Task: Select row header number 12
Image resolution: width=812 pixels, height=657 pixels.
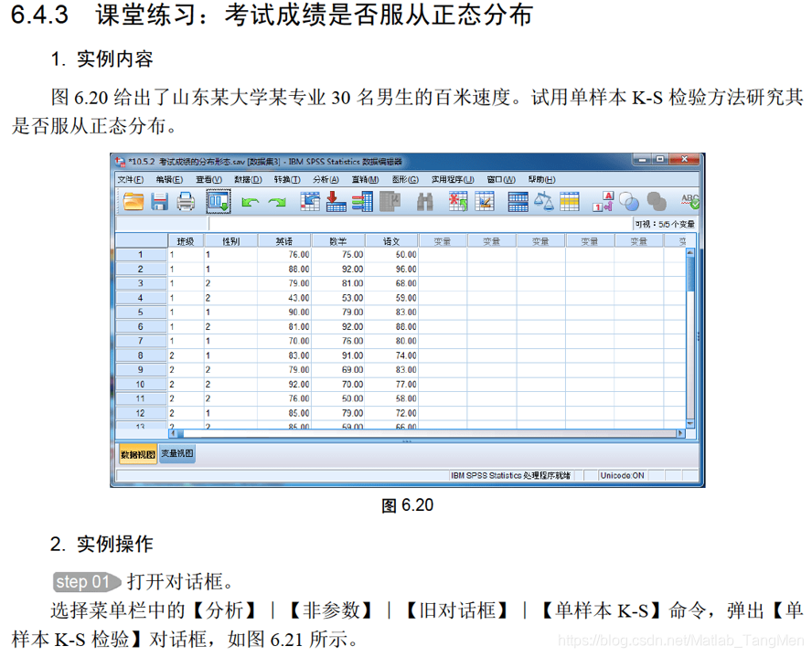Action: [140, 413]
